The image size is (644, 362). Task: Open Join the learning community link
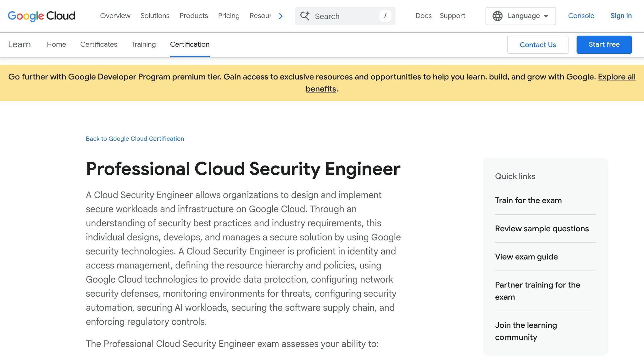tap(526, 331)
